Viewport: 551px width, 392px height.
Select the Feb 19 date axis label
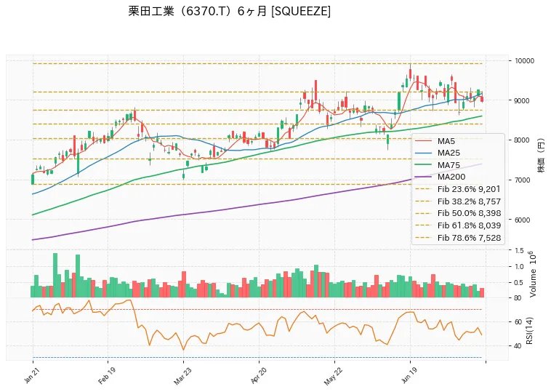point(106,375)
